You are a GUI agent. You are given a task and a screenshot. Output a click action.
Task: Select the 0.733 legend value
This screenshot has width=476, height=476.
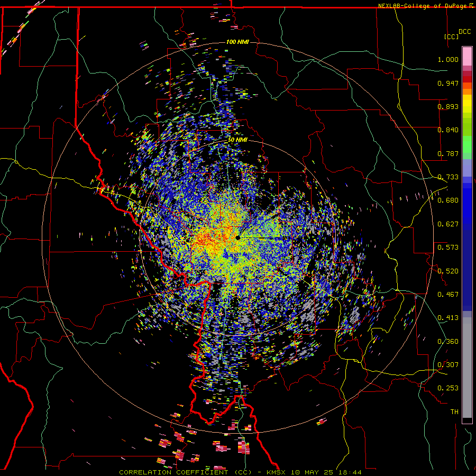[x=448, y=177]
